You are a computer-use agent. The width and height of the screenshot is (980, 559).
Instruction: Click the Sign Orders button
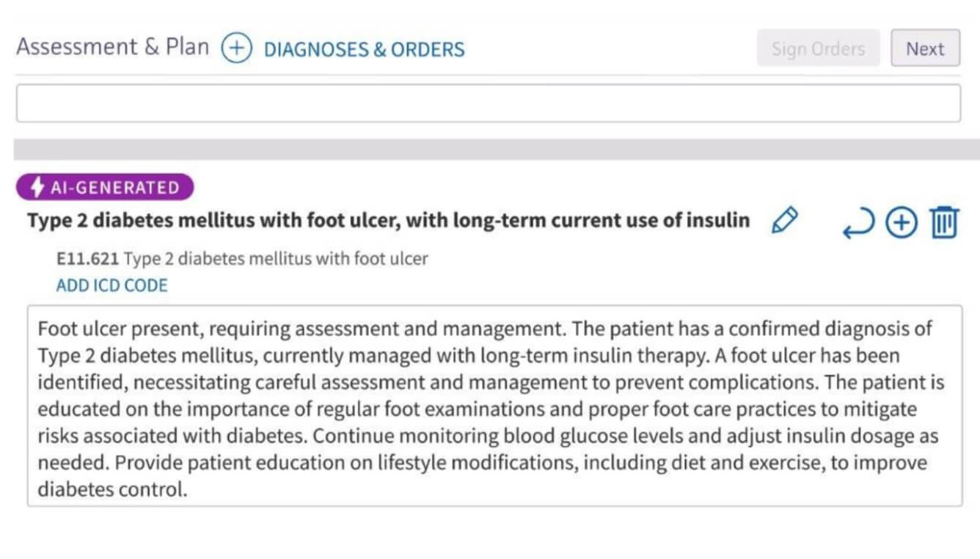pyautogui.click(x=818, y=48)
